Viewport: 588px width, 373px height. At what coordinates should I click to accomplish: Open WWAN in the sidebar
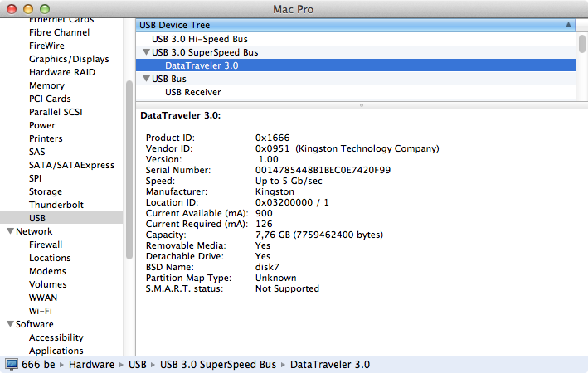pos(43,298)
